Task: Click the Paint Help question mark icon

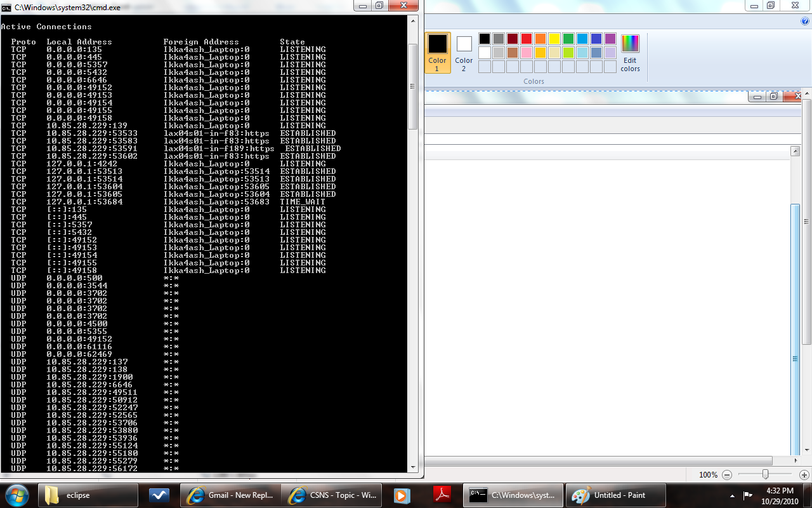Action: 805,21
